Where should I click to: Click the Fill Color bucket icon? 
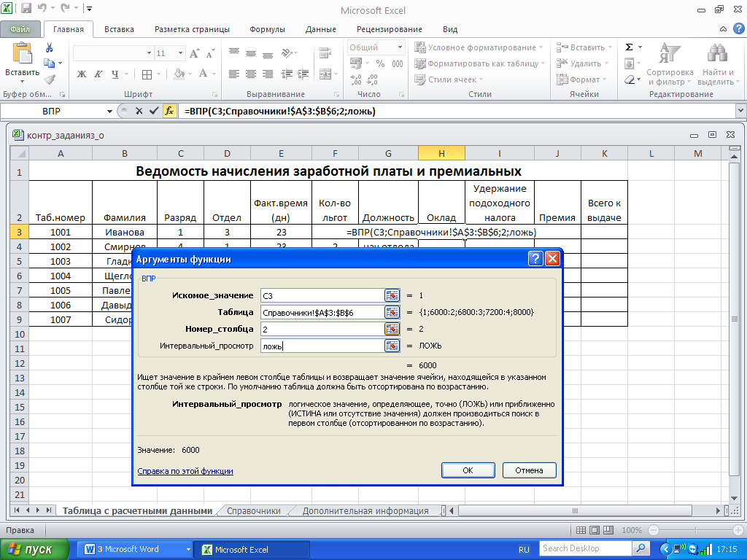pyautogui.click(x=179, y=74)
